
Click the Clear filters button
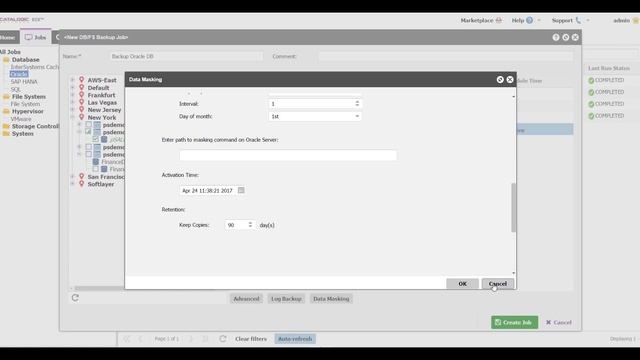coord(251,339)
